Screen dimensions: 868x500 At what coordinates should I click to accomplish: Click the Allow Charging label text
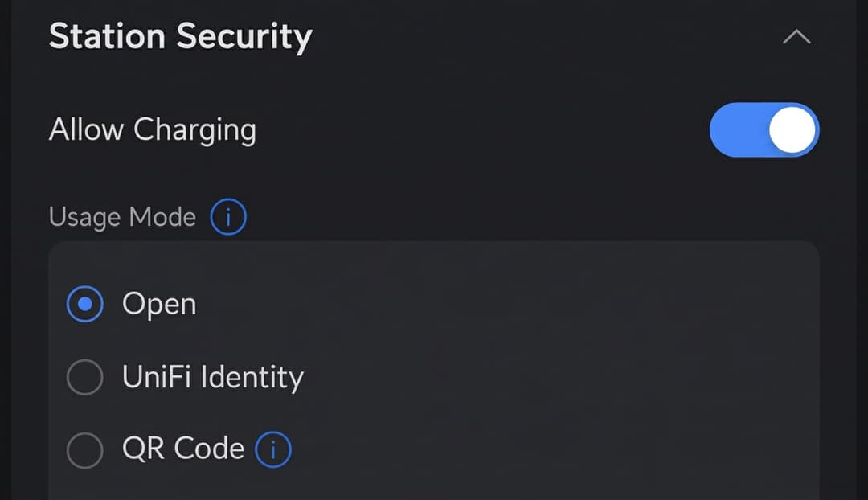[x=152, y=130]
